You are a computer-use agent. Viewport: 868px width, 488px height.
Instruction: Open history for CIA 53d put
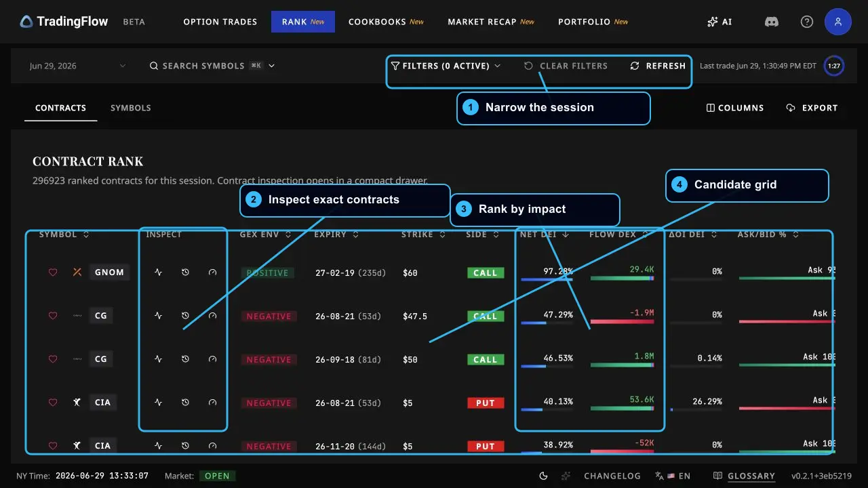tap(185, 403)
